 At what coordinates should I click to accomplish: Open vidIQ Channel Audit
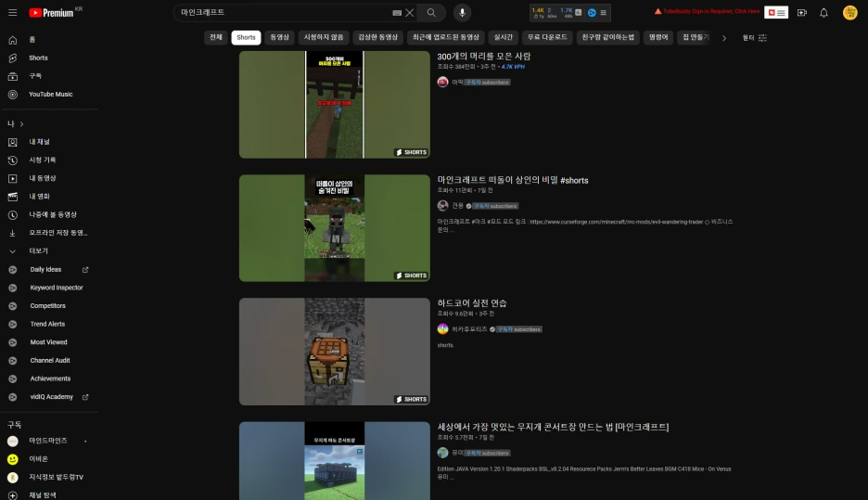[50, 361]
